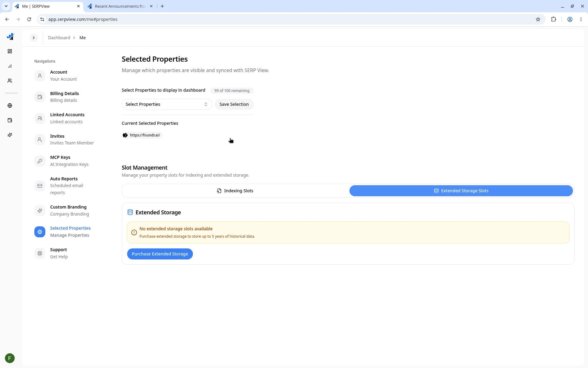Click the wallet icon in left rail

[10, 120]
